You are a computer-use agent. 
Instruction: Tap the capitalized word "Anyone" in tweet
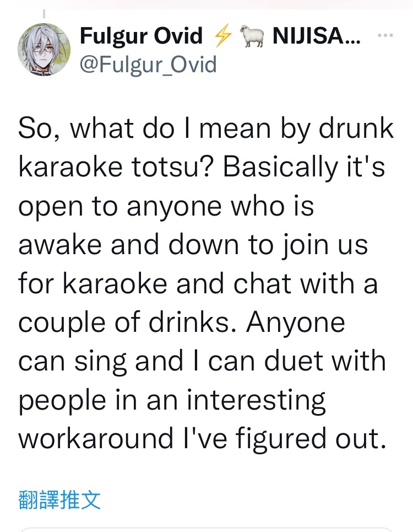click(x=296, y=323)
